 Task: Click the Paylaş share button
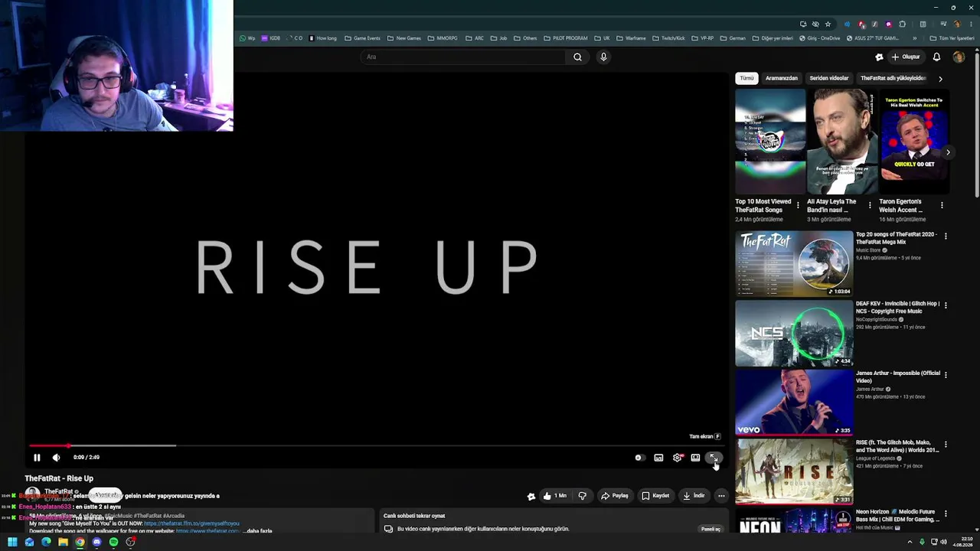tap(615, 496)
